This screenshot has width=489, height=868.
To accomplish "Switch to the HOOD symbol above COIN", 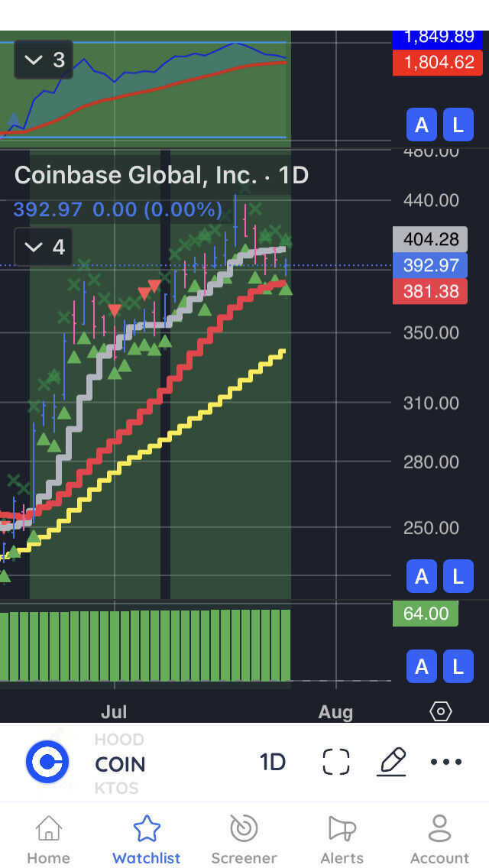I will [120, 740].
